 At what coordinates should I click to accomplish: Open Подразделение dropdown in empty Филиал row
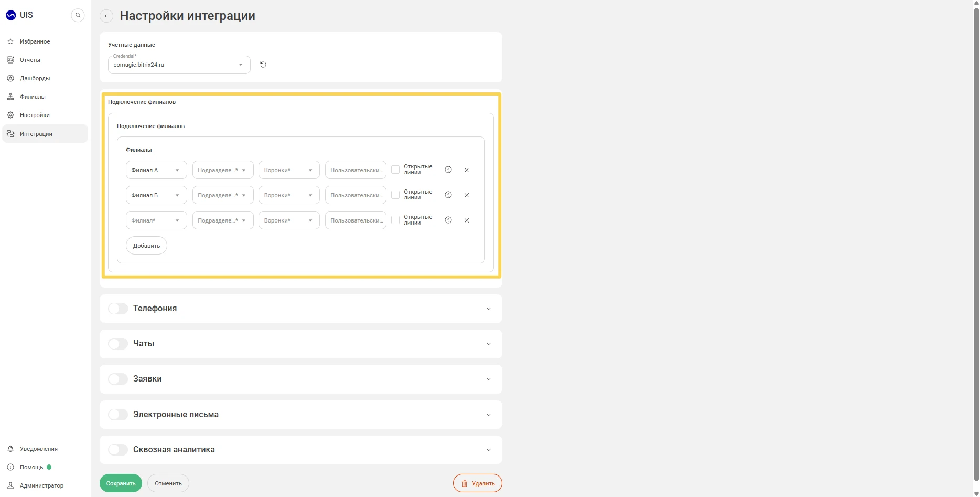[223, 220]
